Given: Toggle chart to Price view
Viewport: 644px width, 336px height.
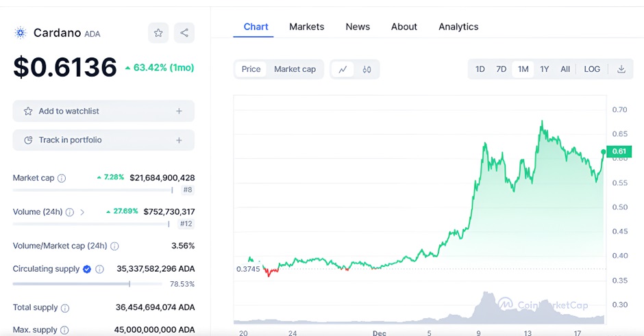Looking at the screenshot, I should (x=251, y=69).
